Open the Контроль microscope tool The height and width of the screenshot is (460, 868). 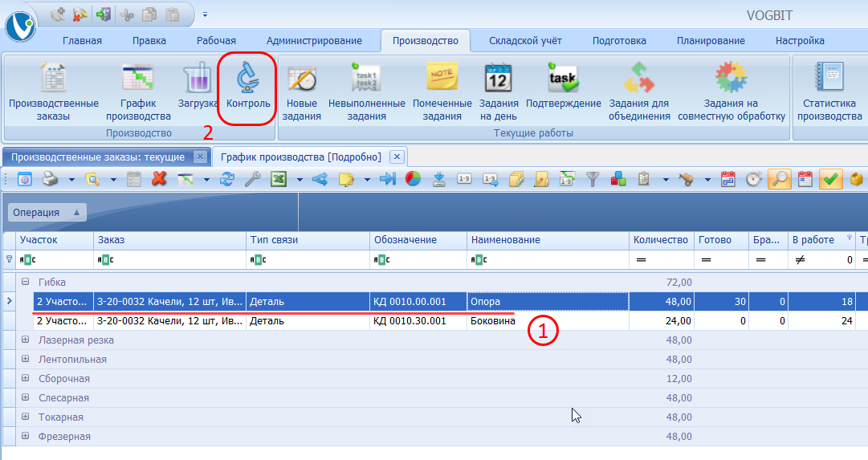247,88
